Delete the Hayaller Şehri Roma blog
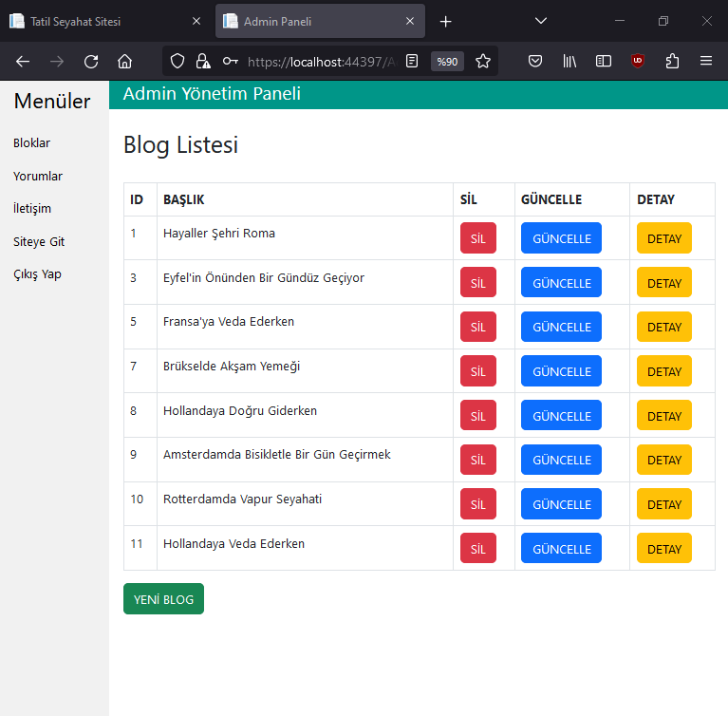This screenshot has height=716, width=728. (x=477, y=238)
